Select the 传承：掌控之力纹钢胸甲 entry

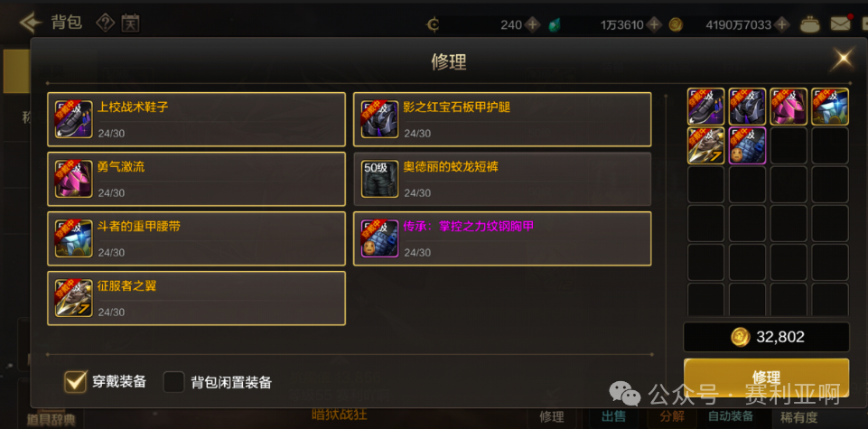[x=502, y=238]
